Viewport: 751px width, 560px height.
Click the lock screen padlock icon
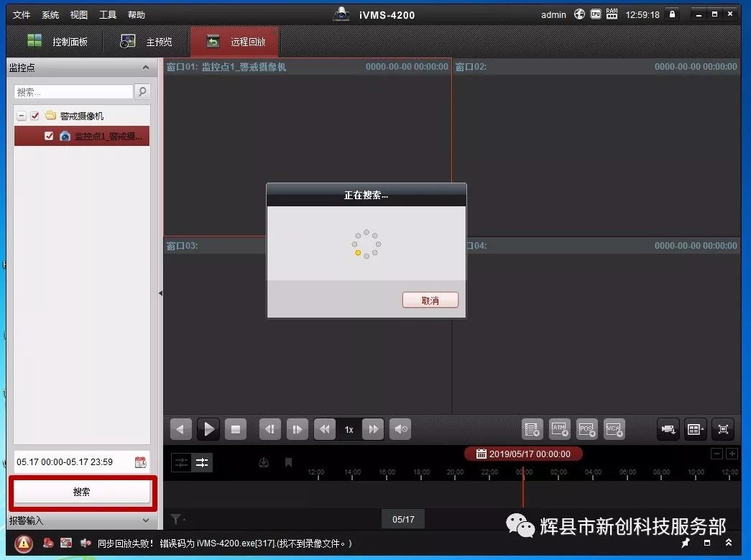tap(672, 14)
